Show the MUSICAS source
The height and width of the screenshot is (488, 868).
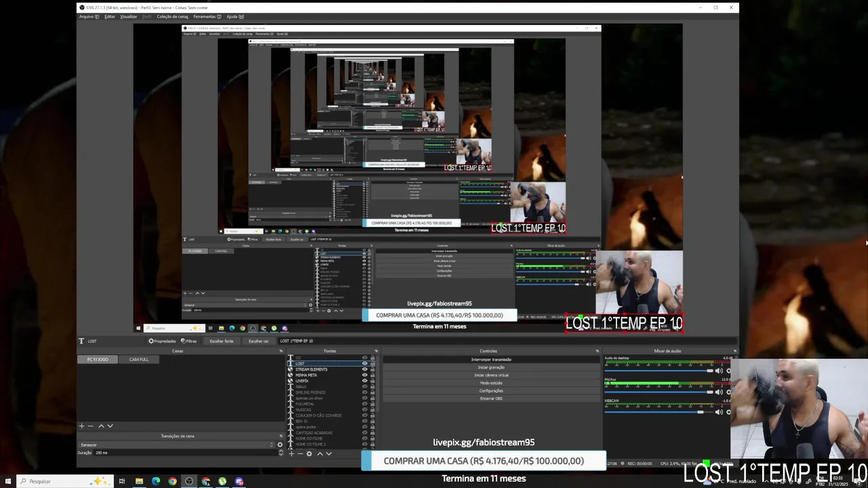[365, 409]
